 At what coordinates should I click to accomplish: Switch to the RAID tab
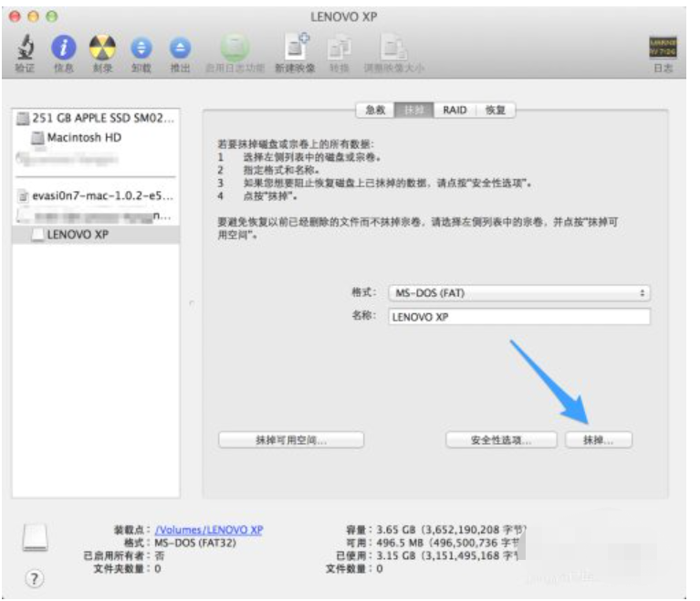(454, 111)
